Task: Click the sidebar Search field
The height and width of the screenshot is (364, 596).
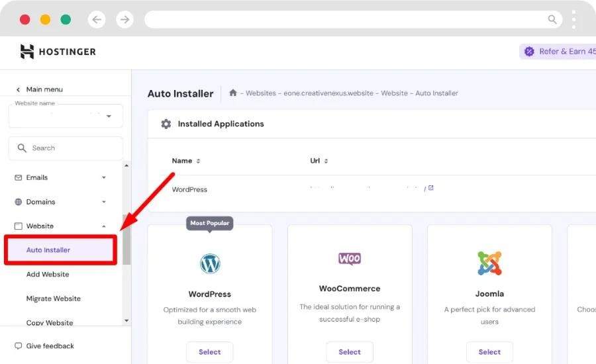Action: (x=66, y=148)
